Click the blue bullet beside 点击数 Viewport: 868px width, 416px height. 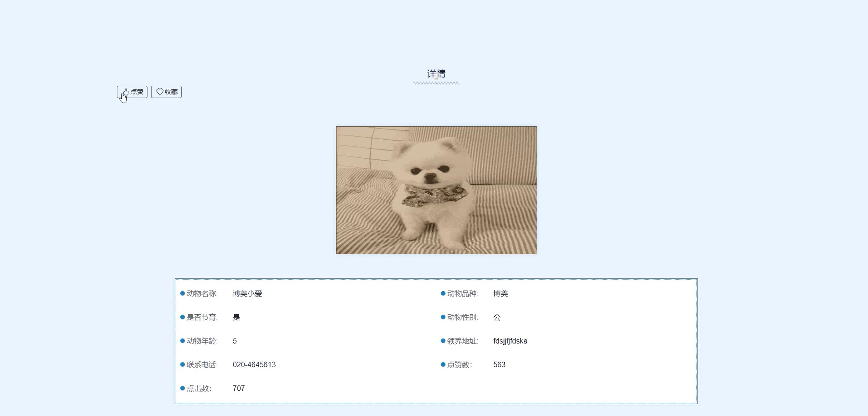(182, 388)
